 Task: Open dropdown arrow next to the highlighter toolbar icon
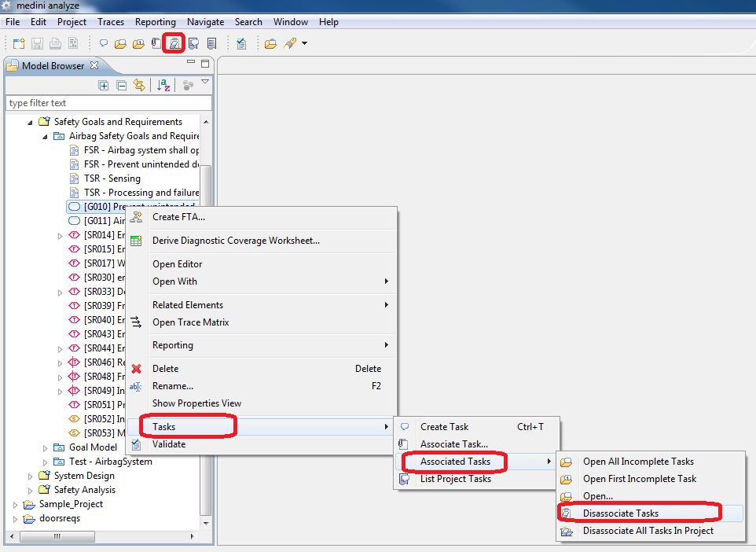click(304, 43)
